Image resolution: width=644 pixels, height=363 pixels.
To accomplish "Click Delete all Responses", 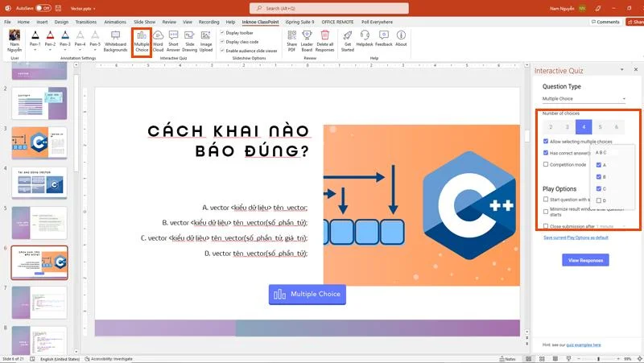I will (x=325, y=41).
